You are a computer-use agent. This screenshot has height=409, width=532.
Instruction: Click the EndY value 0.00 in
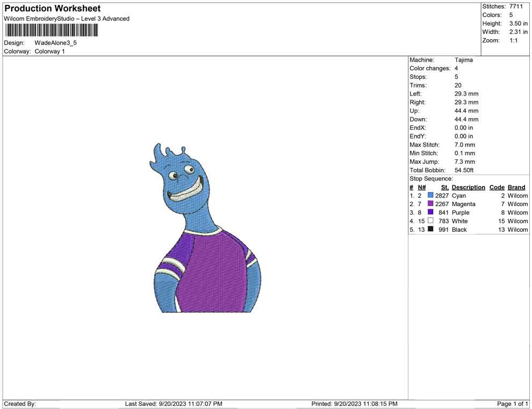[464, 136]
